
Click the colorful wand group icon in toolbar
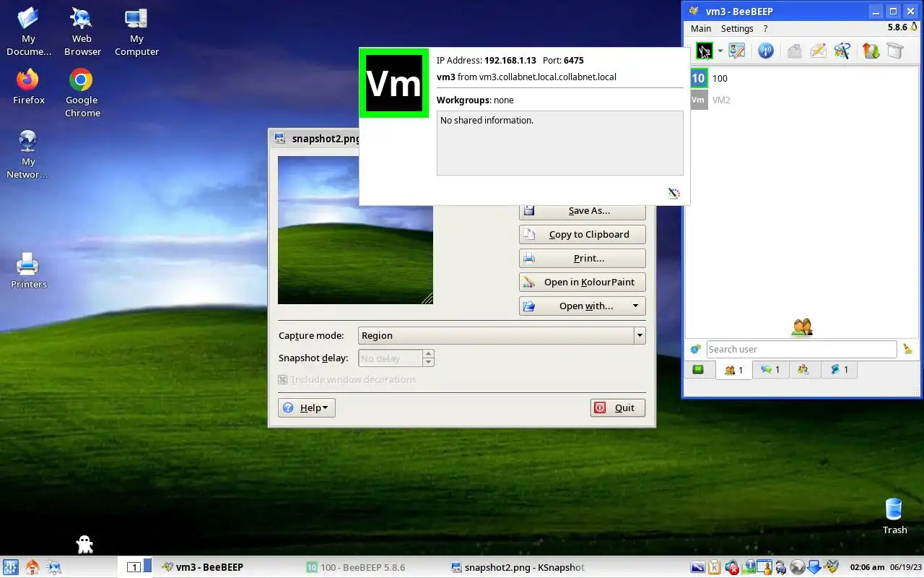[842, 51]
